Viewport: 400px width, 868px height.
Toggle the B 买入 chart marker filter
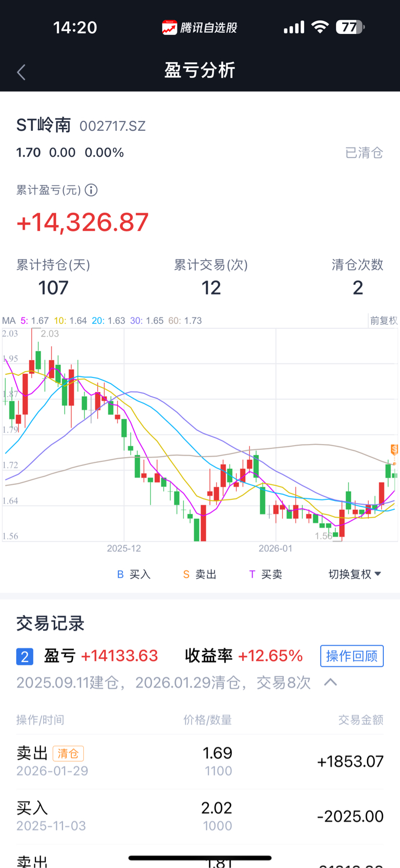point(134,574)
